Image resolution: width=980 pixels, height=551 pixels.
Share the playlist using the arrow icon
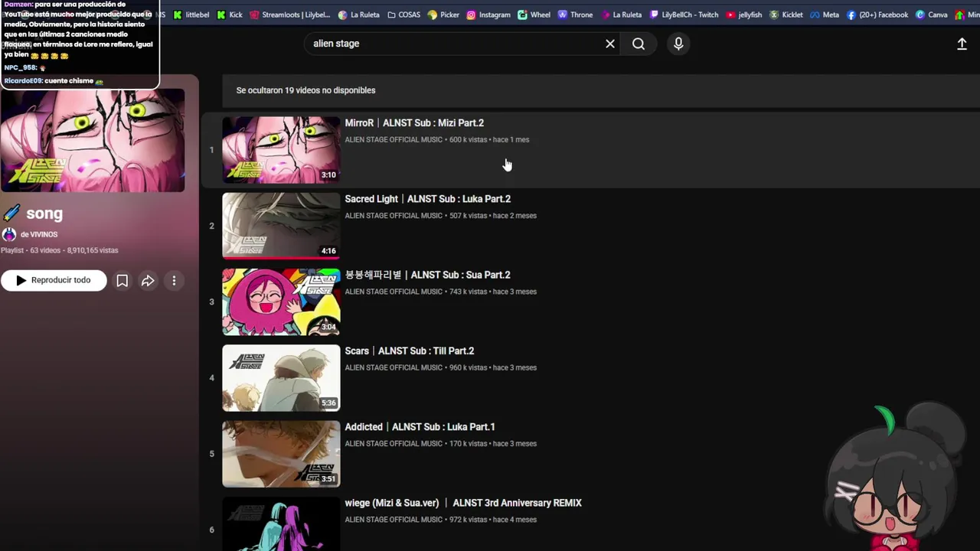[148, 281]
